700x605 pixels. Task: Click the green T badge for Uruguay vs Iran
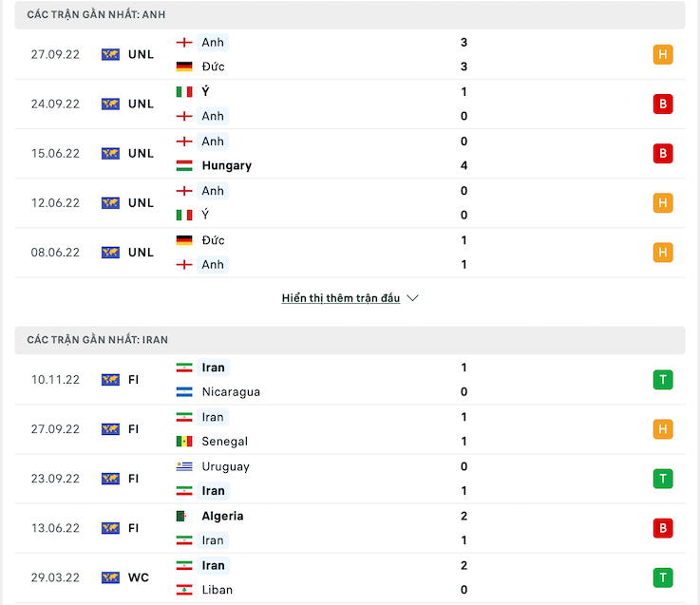tap(663, 479)
